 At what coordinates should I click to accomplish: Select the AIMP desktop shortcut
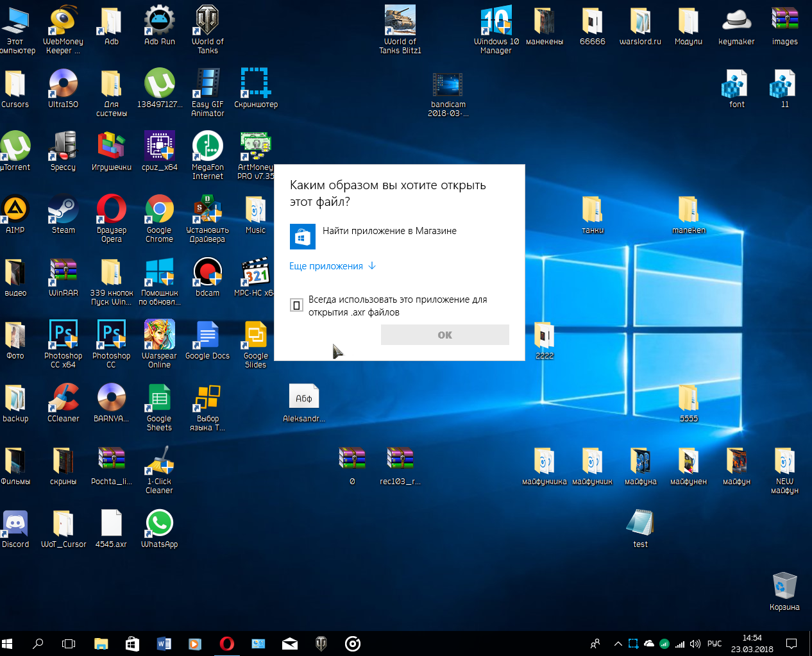pyautogui.click(x=15, y=214)
